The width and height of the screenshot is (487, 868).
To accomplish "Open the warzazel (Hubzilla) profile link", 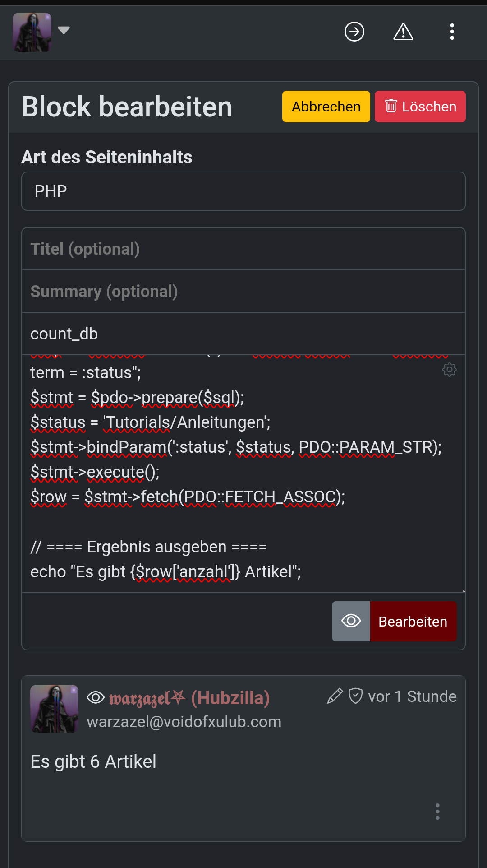I will 189,698.
